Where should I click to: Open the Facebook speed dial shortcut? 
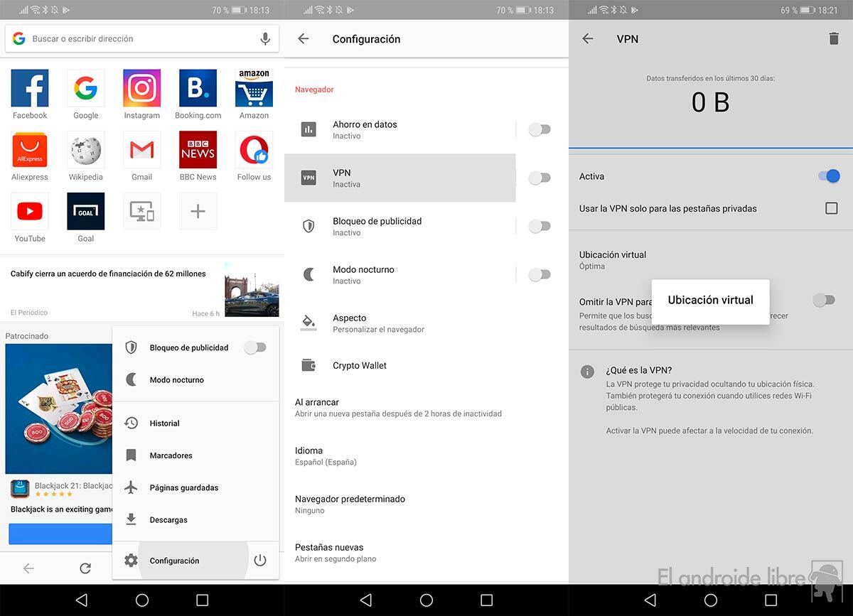pos(30,88)
